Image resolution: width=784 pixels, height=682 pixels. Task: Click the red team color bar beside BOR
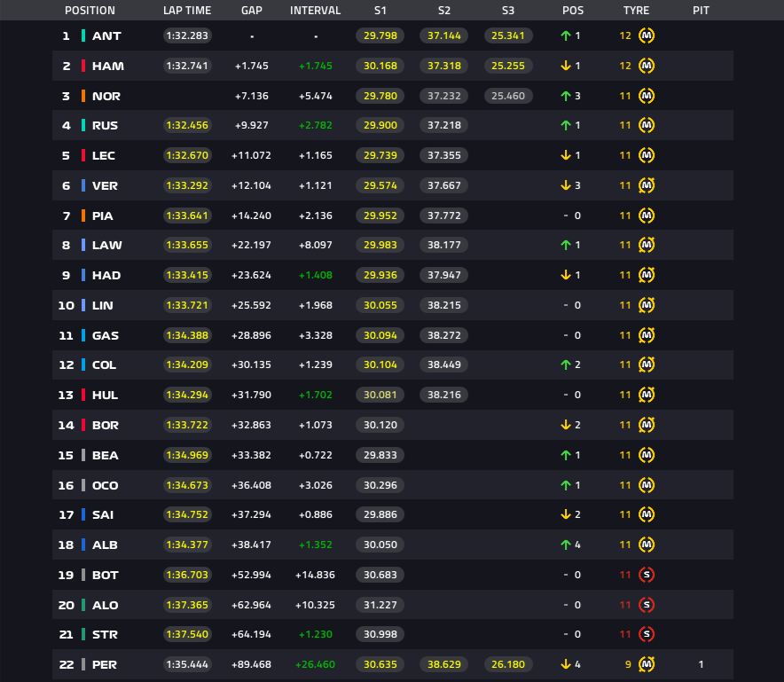click(x=83, y=425)
